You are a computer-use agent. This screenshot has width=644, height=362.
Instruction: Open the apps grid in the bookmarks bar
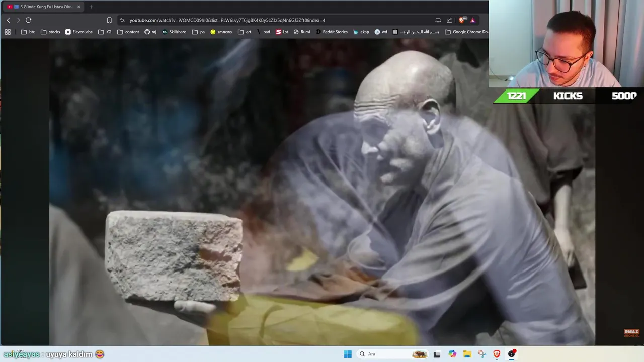[8, 32]
